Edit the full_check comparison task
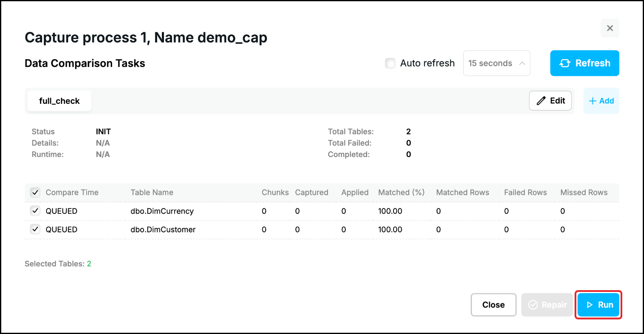 [550, 101]
